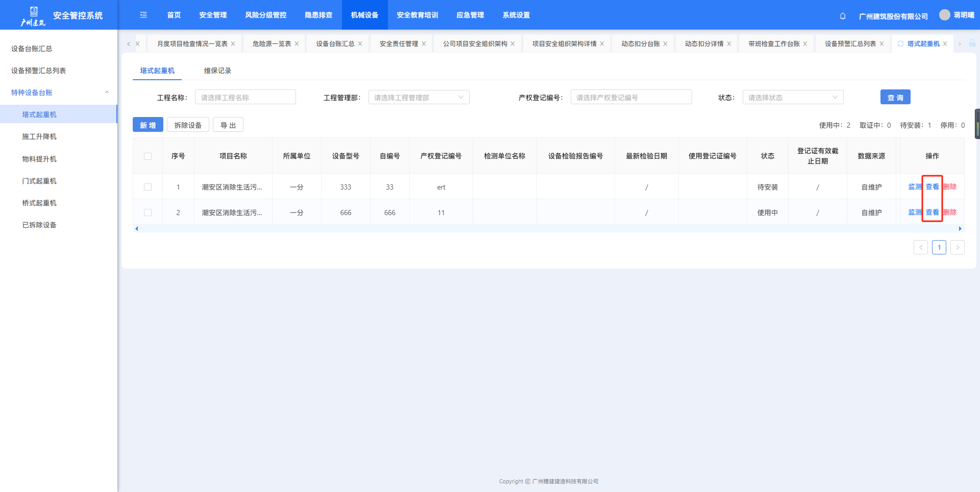Collapse the 特种设备台账 sidebar group
Screen dimensions: 980x492
[107, 92]
